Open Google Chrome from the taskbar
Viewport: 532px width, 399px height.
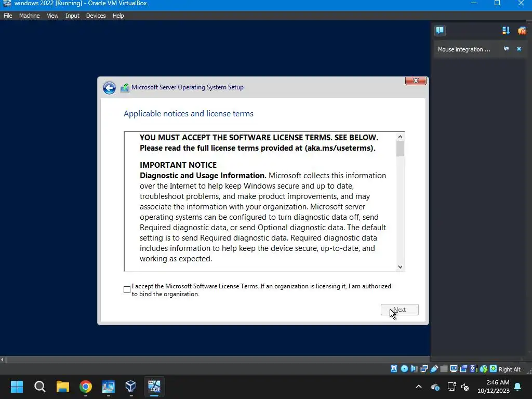(86, 387)
